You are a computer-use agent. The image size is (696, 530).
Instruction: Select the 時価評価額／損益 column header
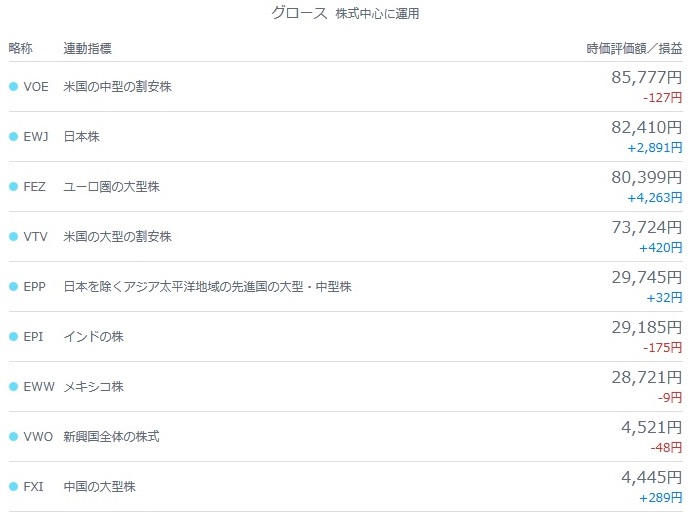tap(634, 48)
